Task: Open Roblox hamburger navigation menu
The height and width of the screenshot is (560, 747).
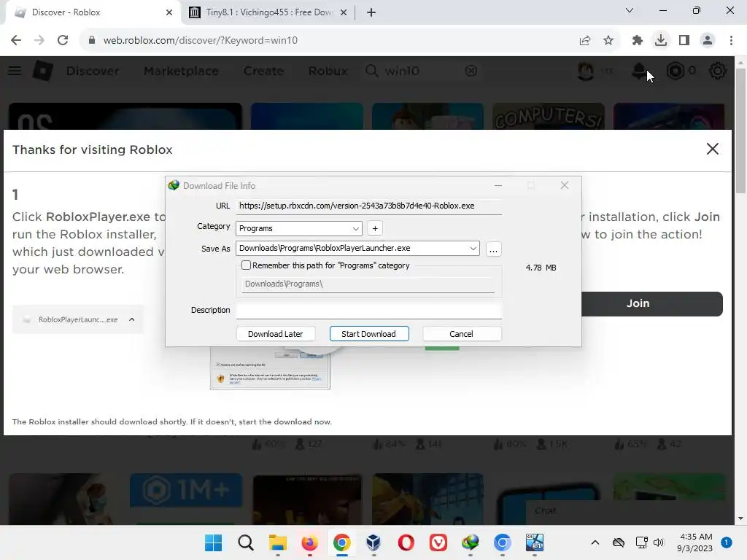Action: pyautogui.click(x=15, y=71)
